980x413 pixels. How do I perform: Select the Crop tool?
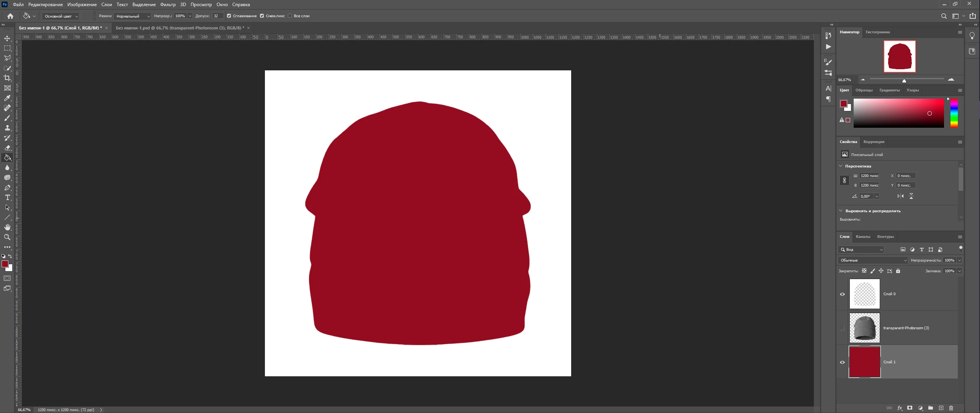tap(7, 78)
